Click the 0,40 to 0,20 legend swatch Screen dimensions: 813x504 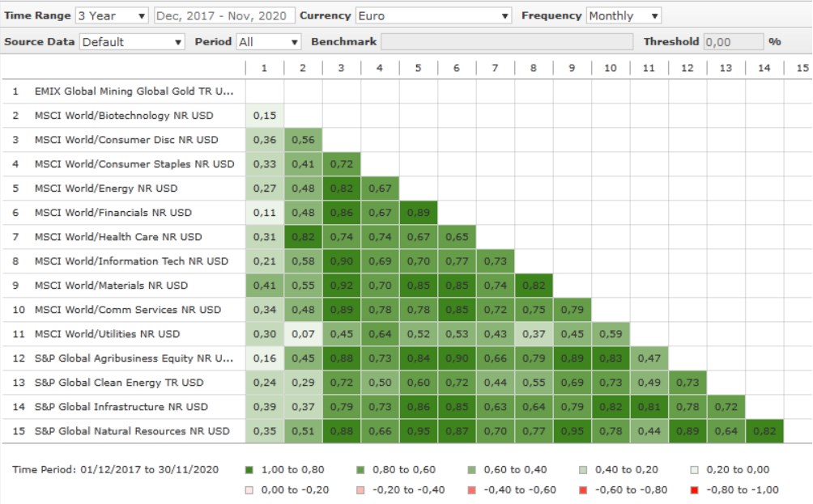point(584,469)
